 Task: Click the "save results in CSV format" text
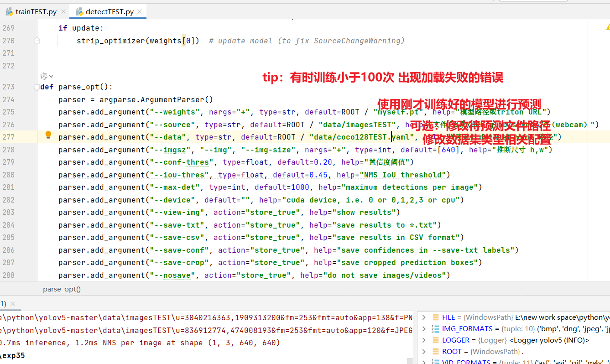398,237
